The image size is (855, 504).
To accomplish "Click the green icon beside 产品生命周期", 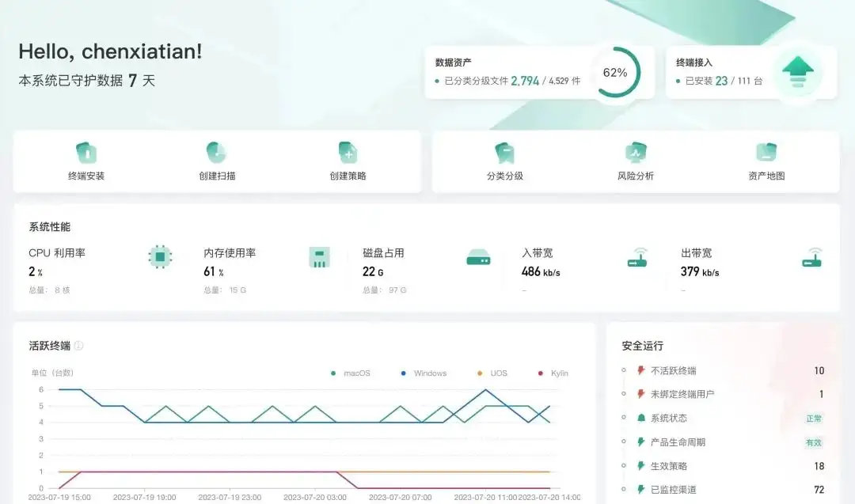I will (x=641, y=441).
